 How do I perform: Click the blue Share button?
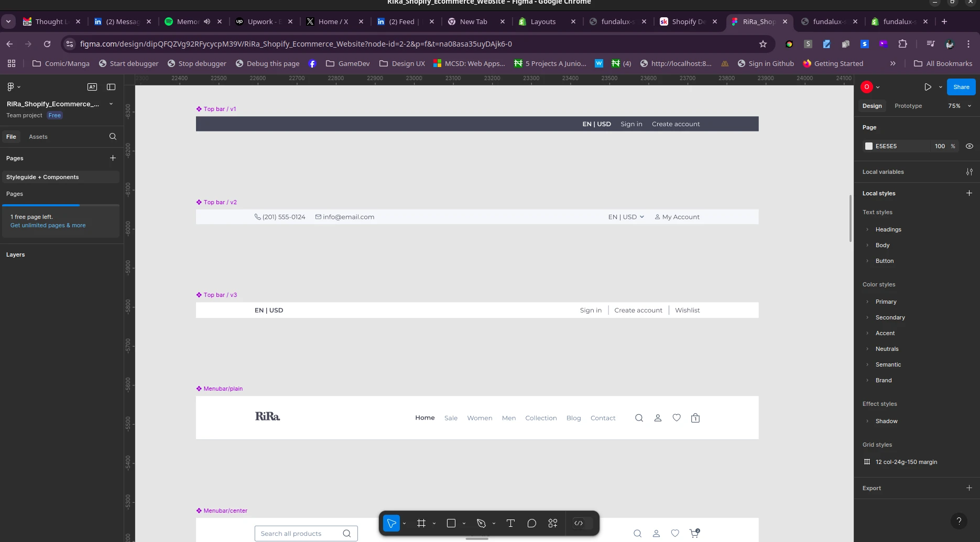pos(961,87)
